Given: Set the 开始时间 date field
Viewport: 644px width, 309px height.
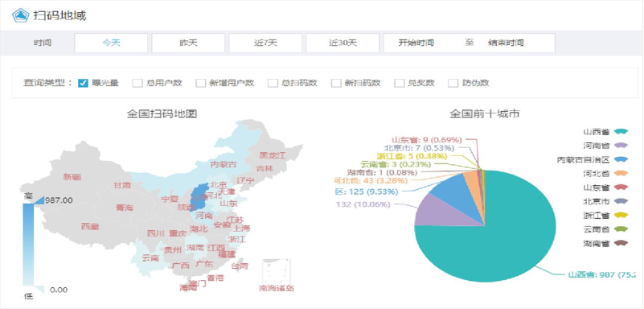Looking at the screenshot, I should click(416, 43).
